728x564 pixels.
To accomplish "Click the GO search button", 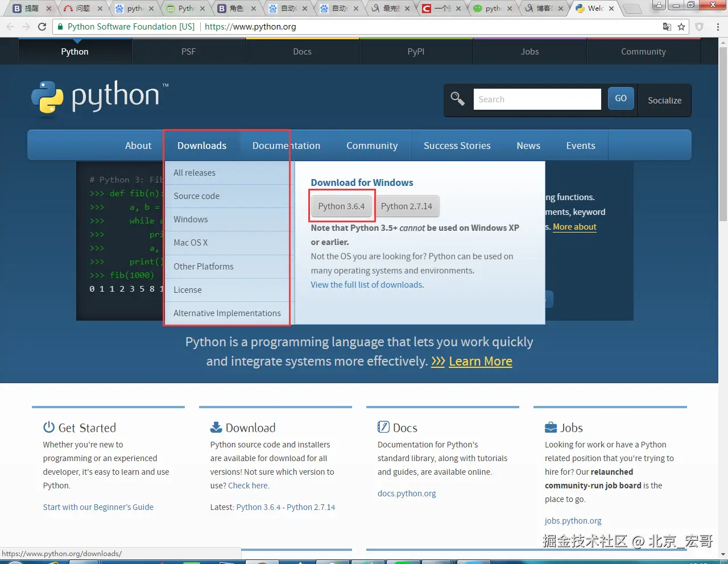I will (621, 98).
